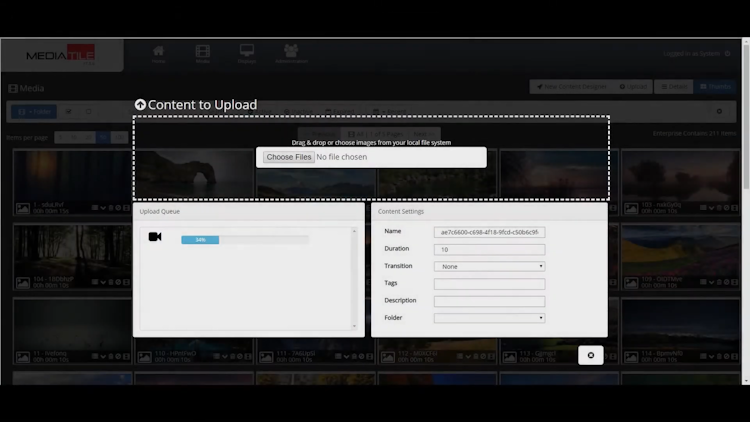Click the Next page button
750x422 pixels.
423,134
